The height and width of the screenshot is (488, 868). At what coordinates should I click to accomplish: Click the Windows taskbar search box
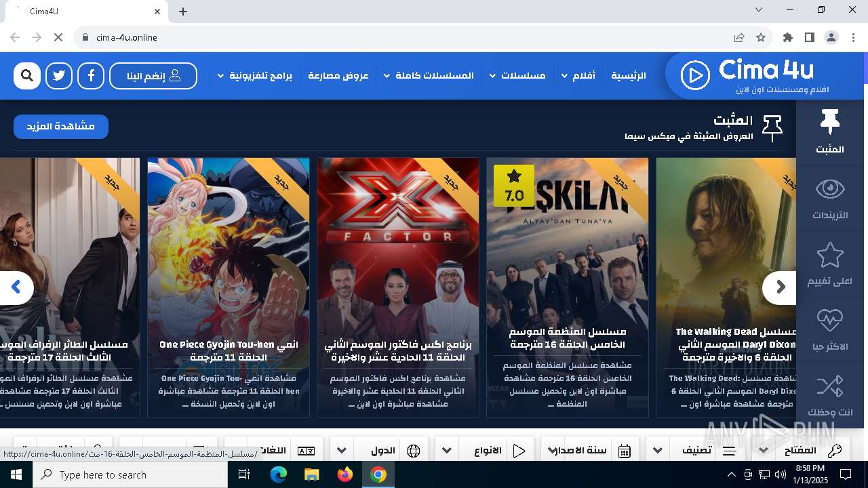pyautogui.click(x=130, y=474)
